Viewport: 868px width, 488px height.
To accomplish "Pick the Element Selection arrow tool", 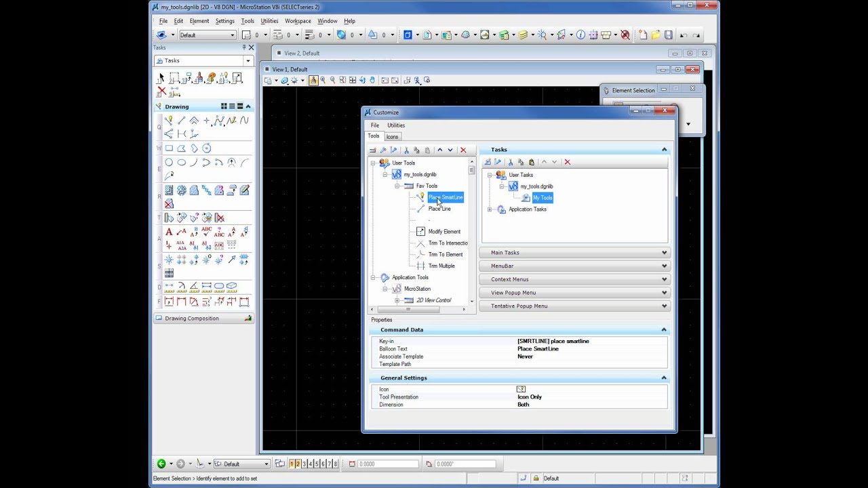I will click(161, 79).
